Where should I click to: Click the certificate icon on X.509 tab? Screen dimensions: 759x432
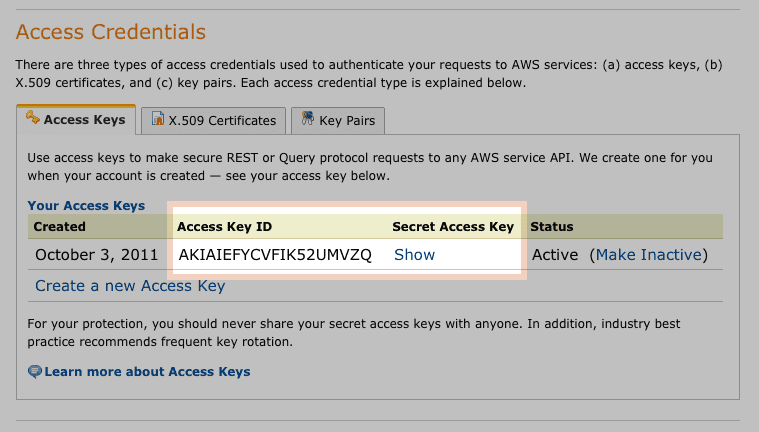click(158, 118)
